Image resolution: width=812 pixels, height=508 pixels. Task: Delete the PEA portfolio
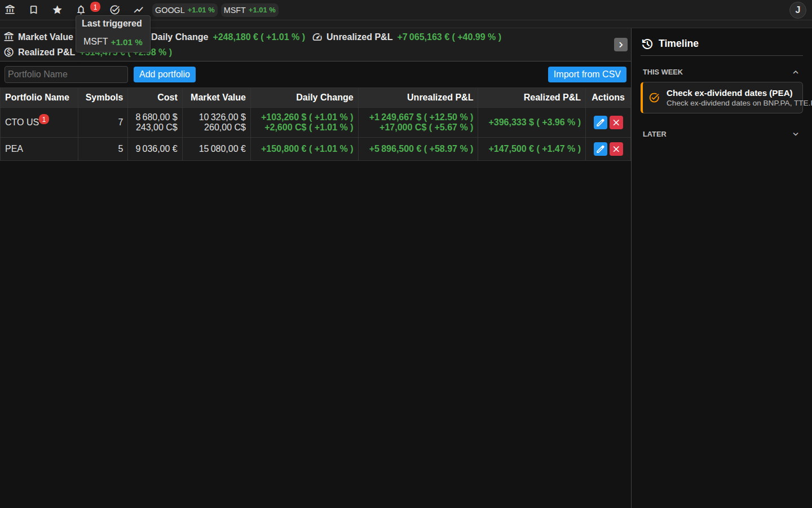click(616, 149)
